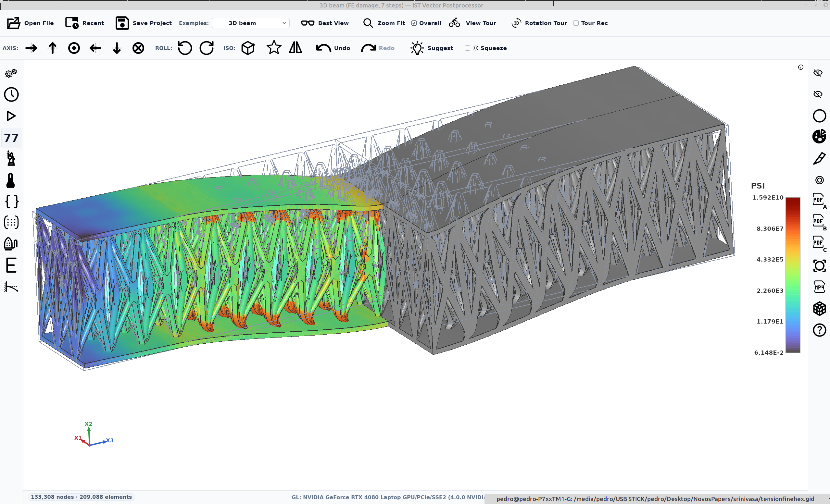Click Save Project
This screenshot has width=830, height=504.
[x=144, y=23]
